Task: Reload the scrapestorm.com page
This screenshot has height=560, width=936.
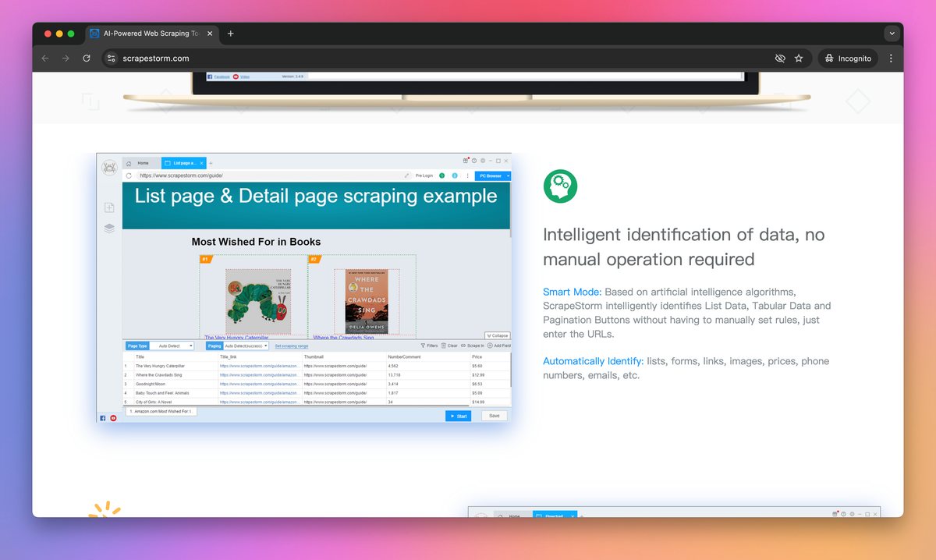Action: tap(87, 58)
